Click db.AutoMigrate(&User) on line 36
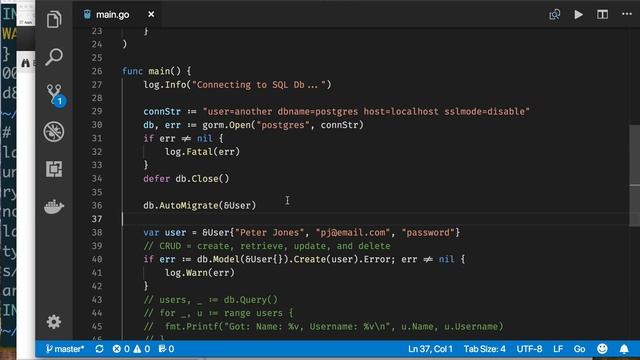Screen dimensions: 640x360 click(x=200, y=205)
